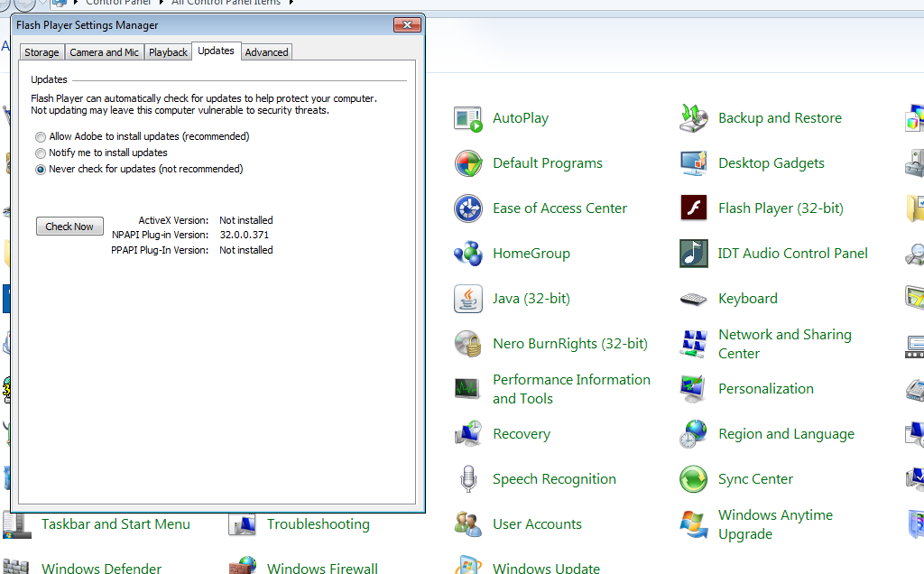Select Never check for updates option

coord(40,170)
